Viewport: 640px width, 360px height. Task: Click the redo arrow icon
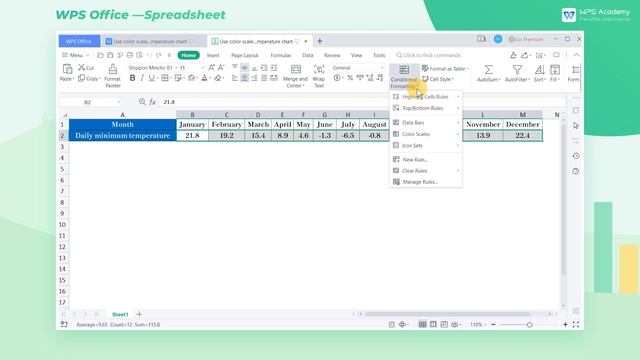(159, 55)
